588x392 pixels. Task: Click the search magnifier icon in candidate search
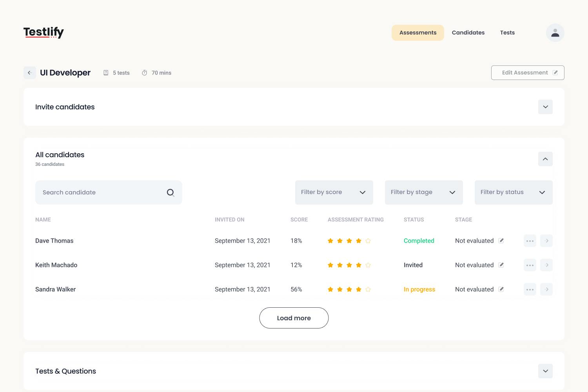click(x=171, y=192)
